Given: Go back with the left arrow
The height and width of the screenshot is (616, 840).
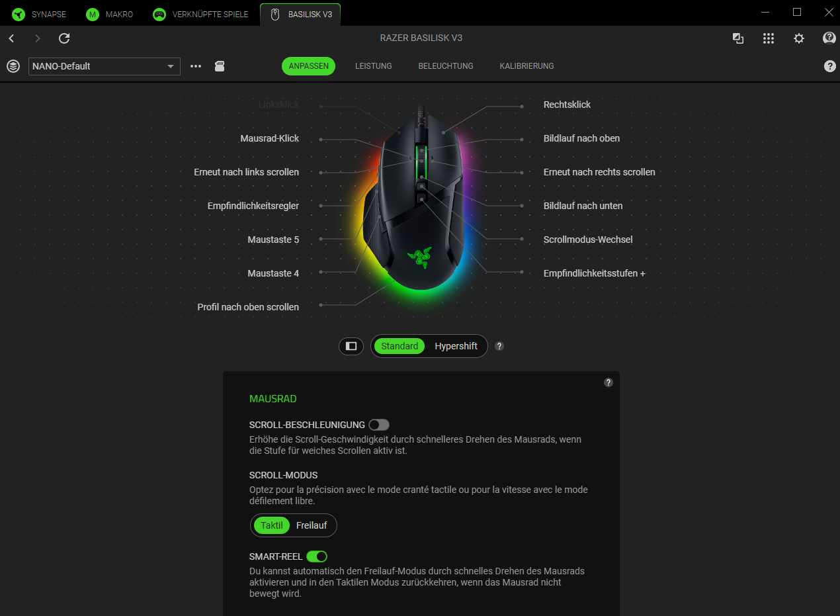Looking at the screenshot, I should [12, 38].
